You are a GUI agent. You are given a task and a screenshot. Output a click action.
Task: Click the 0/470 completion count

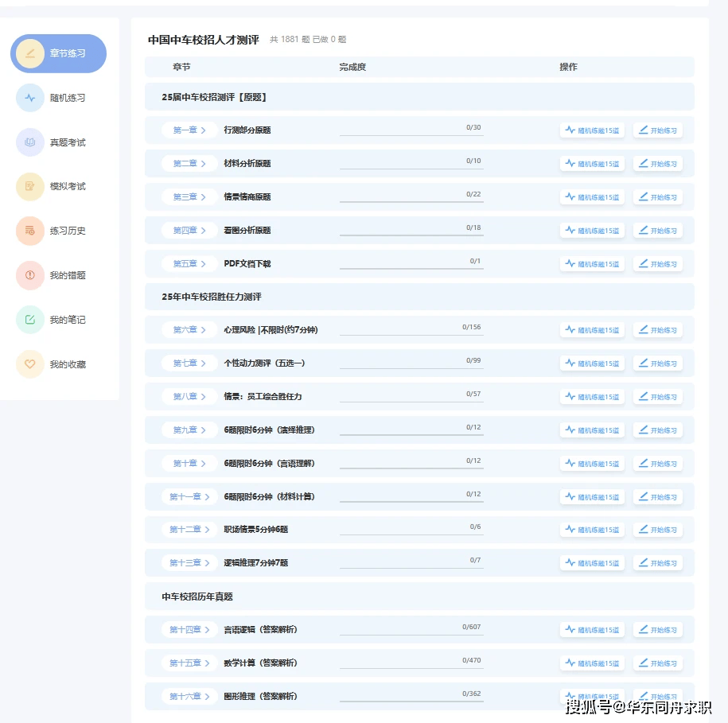(471, 660)
